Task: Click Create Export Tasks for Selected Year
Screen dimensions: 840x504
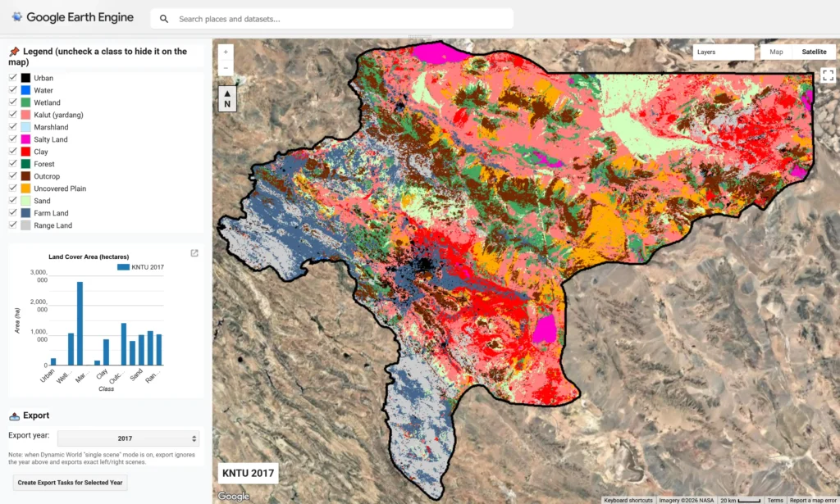Action: (x=71, y=483)
